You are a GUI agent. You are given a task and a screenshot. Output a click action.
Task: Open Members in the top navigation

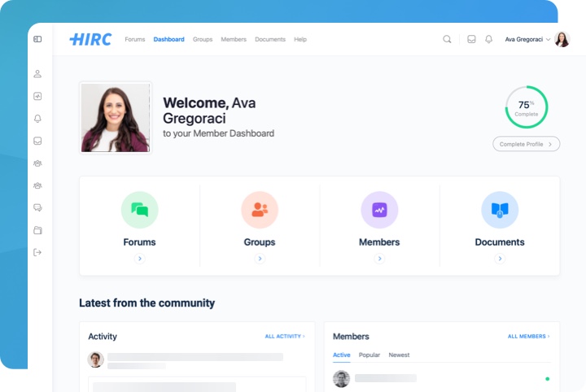[234, 39]
